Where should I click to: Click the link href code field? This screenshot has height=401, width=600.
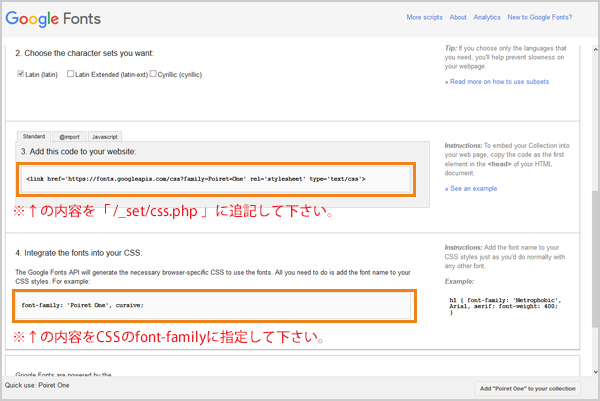click(x=216, y=179)
